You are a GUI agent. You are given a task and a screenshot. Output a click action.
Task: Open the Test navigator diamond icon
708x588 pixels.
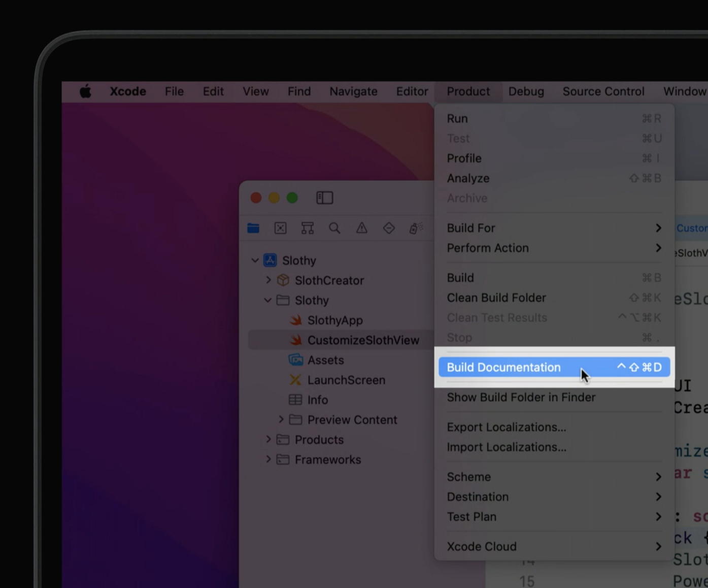coord(389,228)
